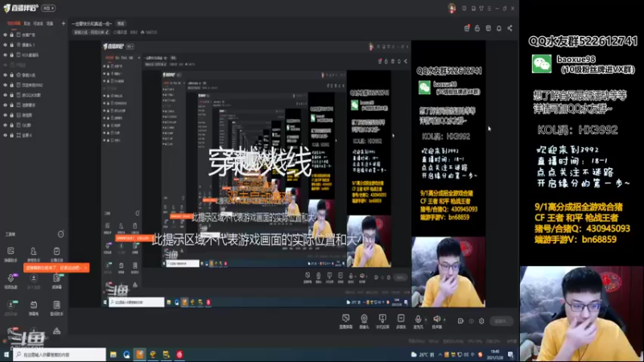Open stream settings gear icon
Image resolution: width=644 pixels, height=362 pixels.
pyautogui.click(x=481, y=321)
